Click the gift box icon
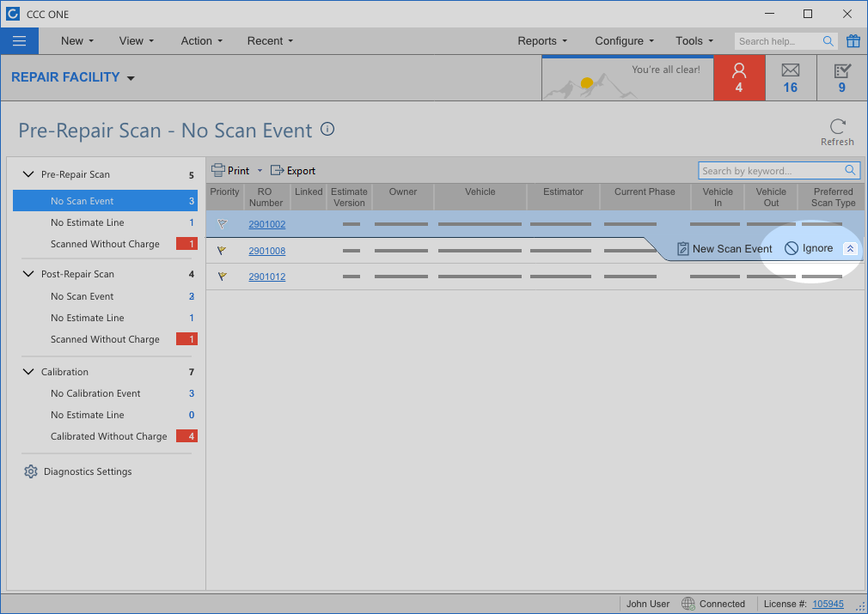The image size is (868, 614). pos(853,41)
